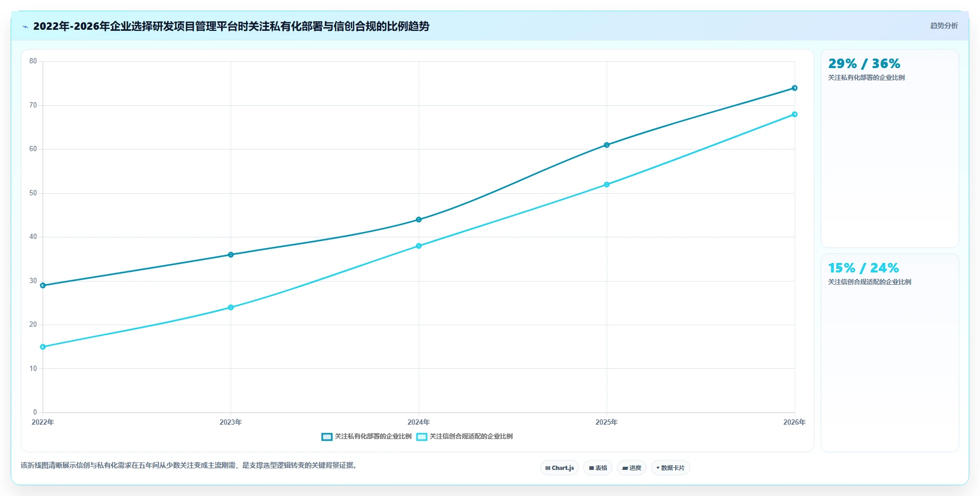Click the x-axis label 2026年
The height and width of the screenshot is (496, 980).
tap(794, 423)
